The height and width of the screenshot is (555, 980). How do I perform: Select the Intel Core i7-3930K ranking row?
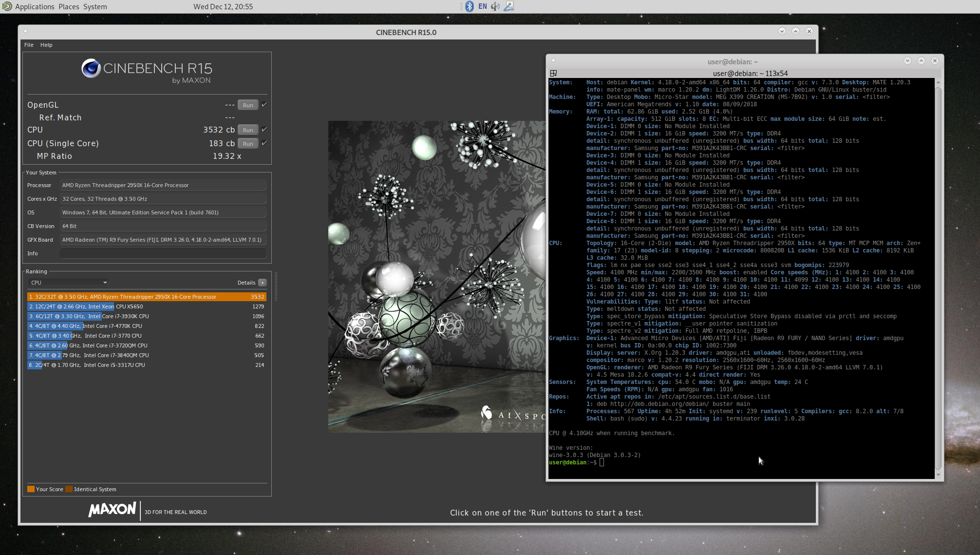[x=147, y=316]
